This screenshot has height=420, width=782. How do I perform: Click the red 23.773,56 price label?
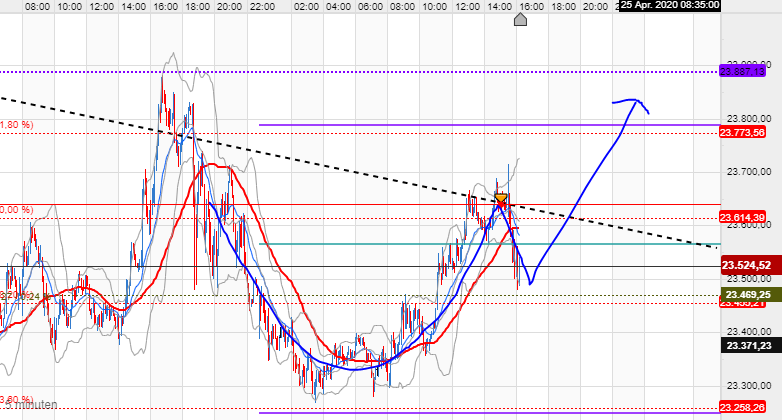click(x=742, y=132)
